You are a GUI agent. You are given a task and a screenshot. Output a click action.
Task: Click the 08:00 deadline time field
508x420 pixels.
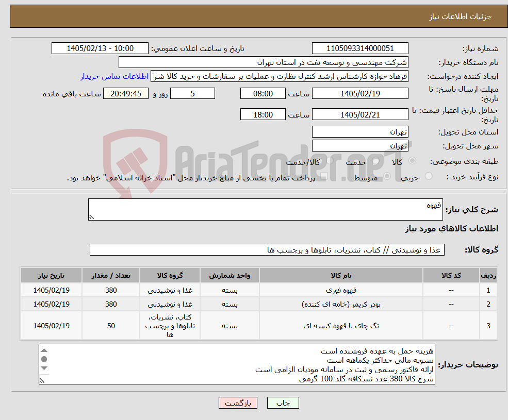pyautogui.click(x=263, y=94)
